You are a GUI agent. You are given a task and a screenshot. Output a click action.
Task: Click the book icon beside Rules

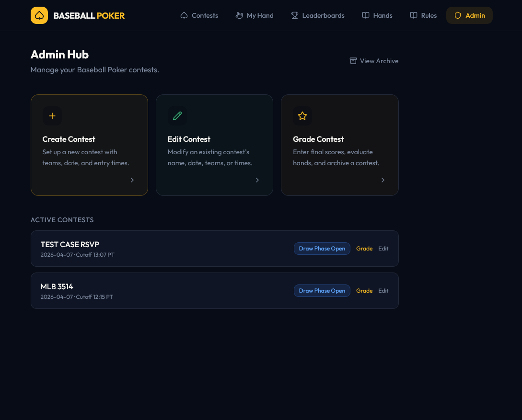pyautogui.click(x=414, y=15)
